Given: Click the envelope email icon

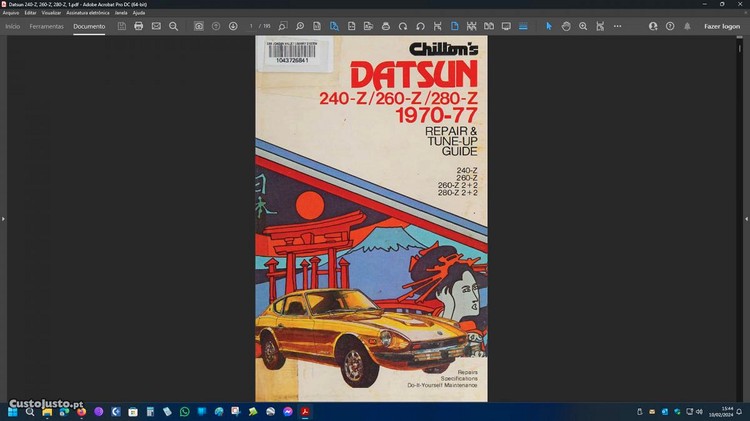Looking at the screenshot, I should pyautogui.click(x=156, y=26).
